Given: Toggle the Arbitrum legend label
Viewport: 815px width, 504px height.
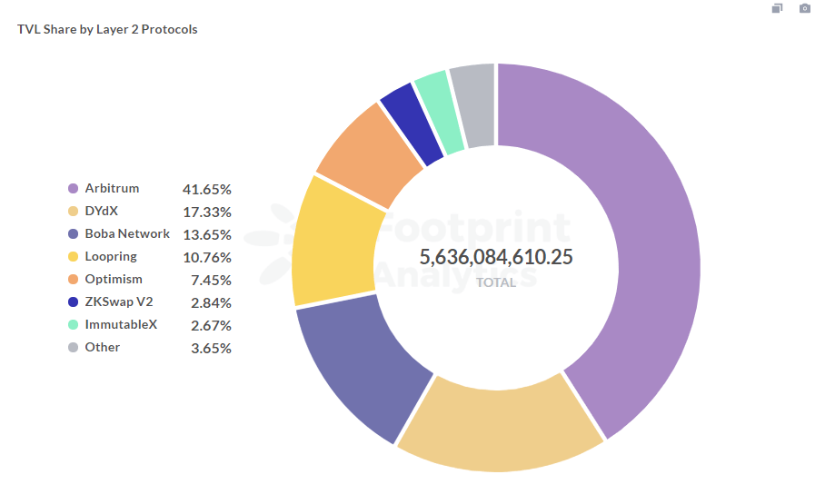Looking at the screenshot, I should pyautogui.click(x=112, y=189).
